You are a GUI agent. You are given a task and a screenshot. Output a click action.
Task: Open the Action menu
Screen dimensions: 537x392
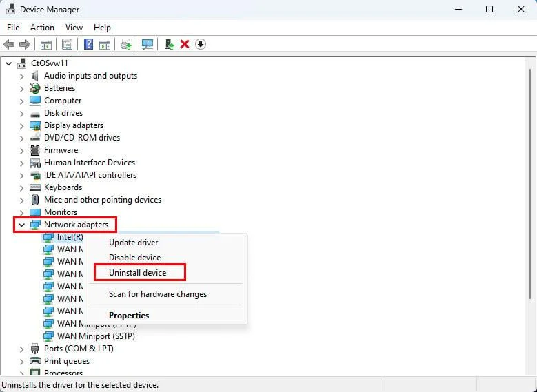click(x=42, y=28)
